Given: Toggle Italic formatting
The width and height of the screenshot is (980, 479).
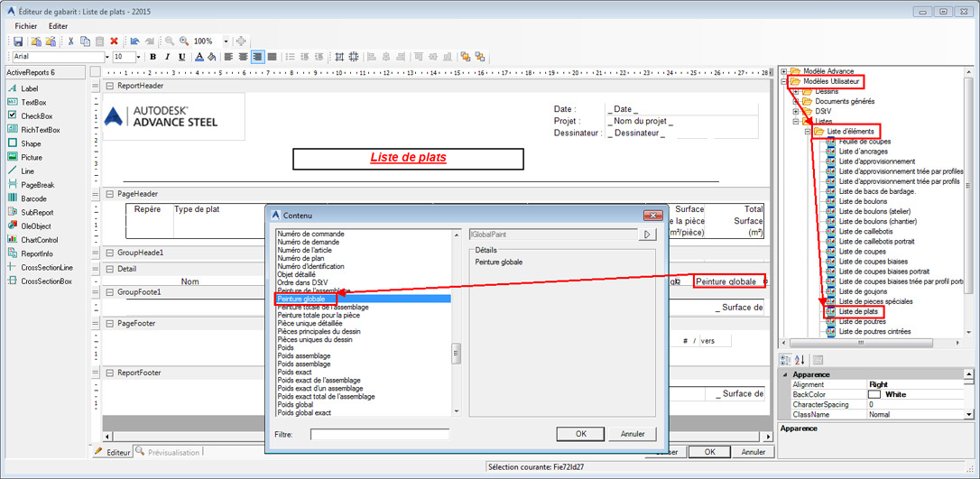Looking at the screenshot, I should [x=168, y=57].
